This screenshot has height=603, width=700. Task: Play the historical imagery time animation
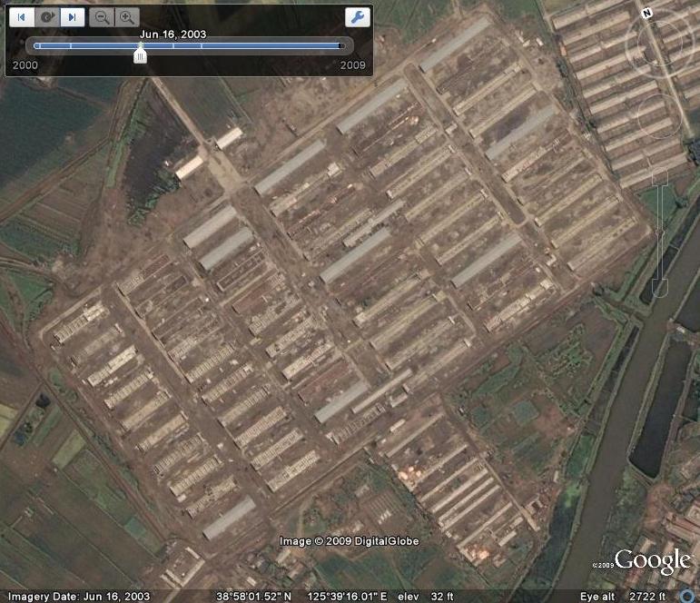47,17
